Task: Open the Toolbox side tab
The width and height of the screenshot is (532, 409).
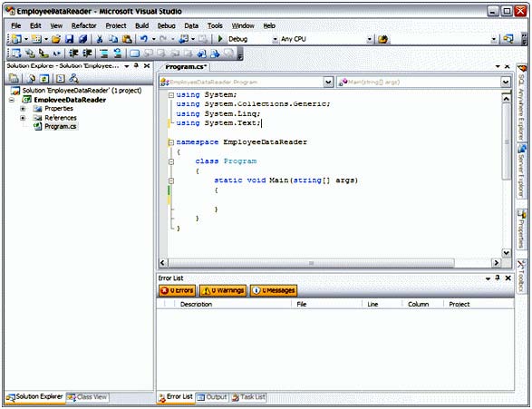Action: pyautogui.click(x=521, y=276)
